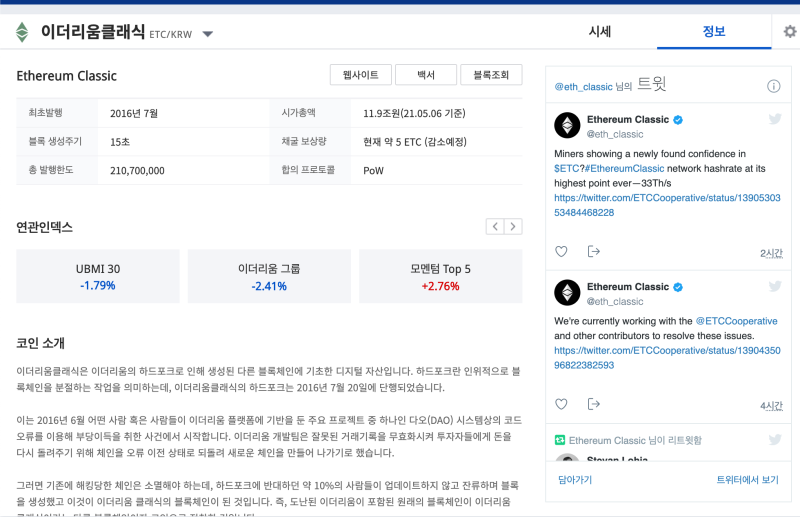Click Twitter bird icon on the retweeted post
This screenshot has height=517, width=800.
(775, 439)
